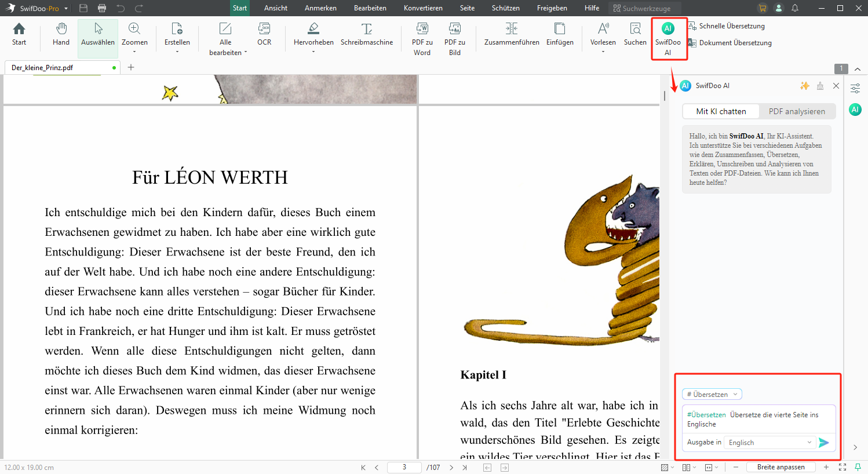Screen dimensions: 868x474
Task: Open the Suchen search tool
Action: 635,34
